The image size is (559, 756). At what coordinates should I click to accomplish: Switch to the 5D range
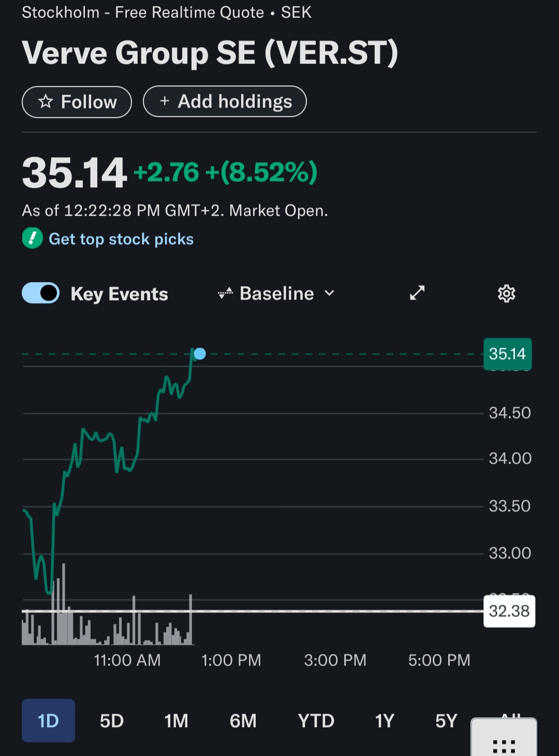(112, 720)
